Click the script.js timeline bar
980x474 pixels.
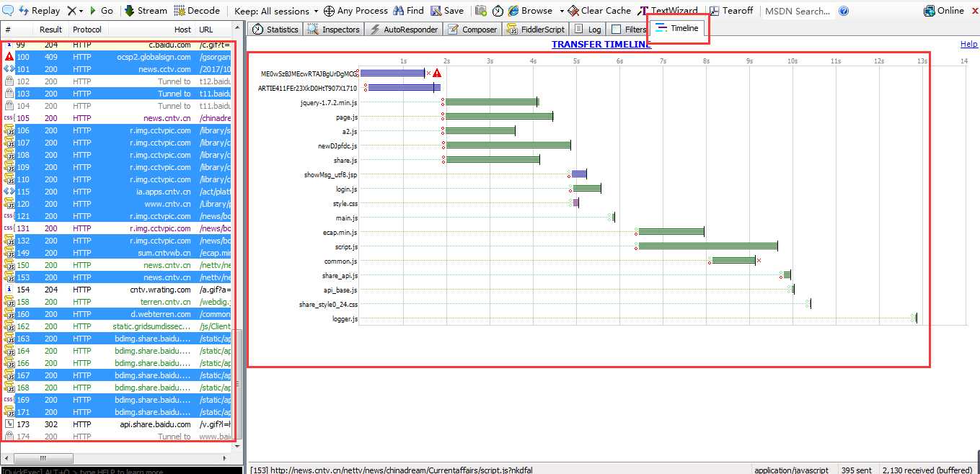(708, 246)
